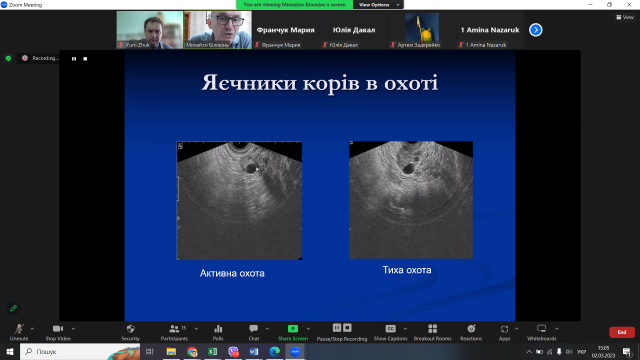The height and width of the screenshot is (360, 640).
Task: Toggle Unmute microphone
Action: (19, 332)
